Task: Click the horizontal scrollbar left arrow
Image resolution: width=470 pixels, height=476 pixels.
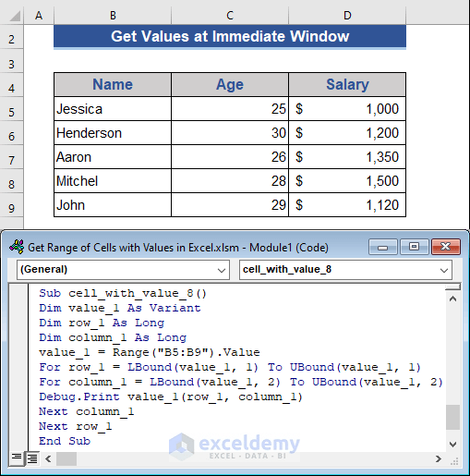Action: pos(48,459)
